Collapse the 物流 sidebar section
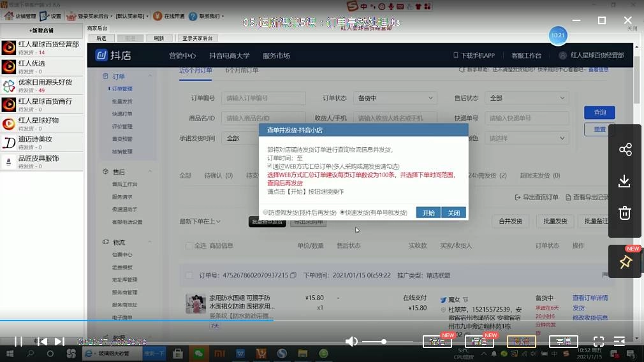Screen dimensions: 644x362 point(150,242)
